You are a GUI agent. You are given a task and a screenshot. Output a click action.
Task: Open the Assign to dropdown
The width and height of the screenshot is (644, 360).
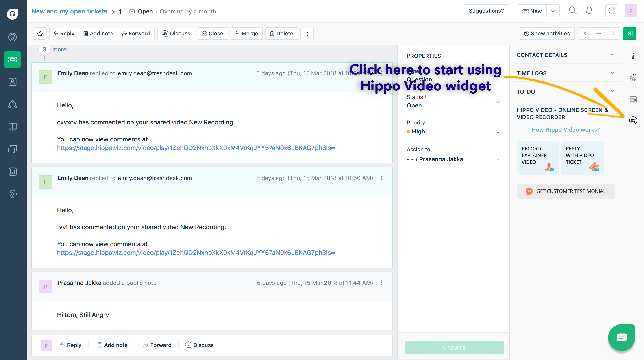tap(453, 159)
